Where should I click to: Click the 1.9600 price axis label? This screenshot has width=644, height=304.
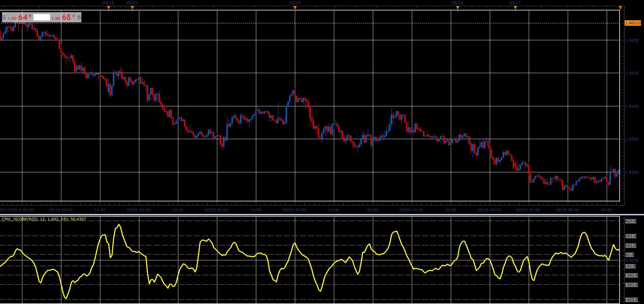coord(632,40)
